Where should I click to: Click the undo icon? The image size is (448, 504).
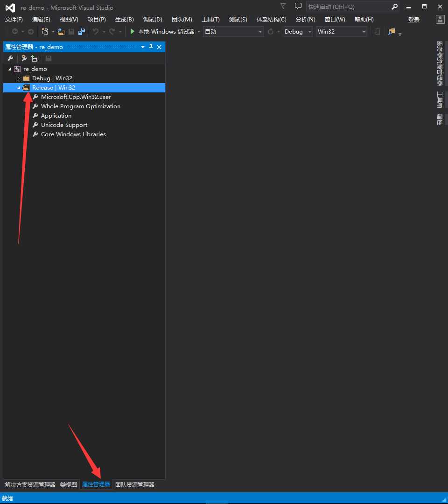96,32
